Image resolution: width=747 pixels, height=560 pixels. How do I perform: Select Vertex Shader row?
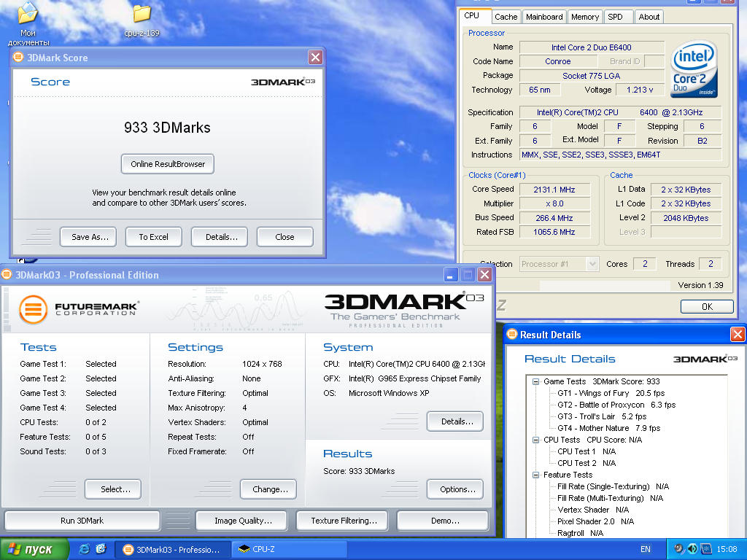[x=593, y=510]
